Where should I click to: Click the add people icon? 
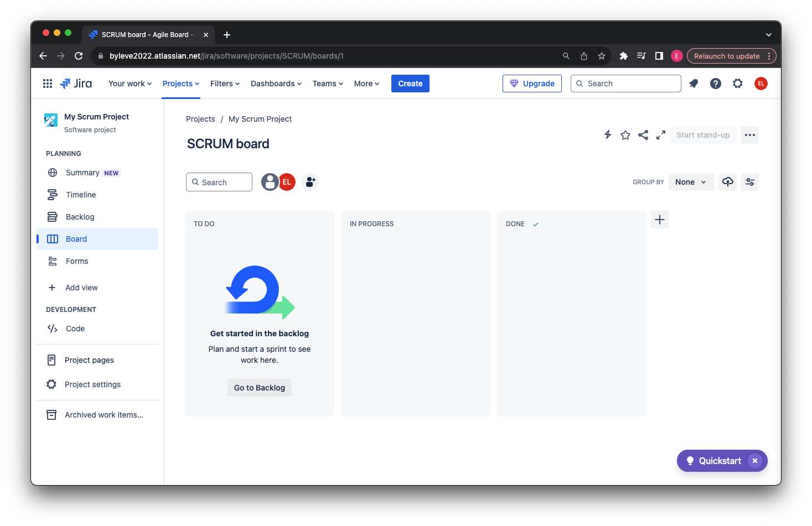click(310, 182)
